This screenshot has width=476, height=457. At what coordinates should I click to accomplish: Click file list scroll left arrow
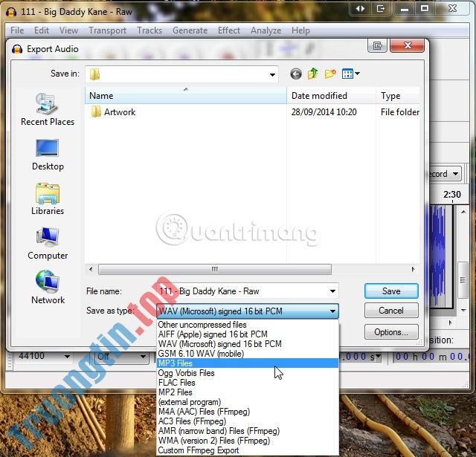click(91, 269)
